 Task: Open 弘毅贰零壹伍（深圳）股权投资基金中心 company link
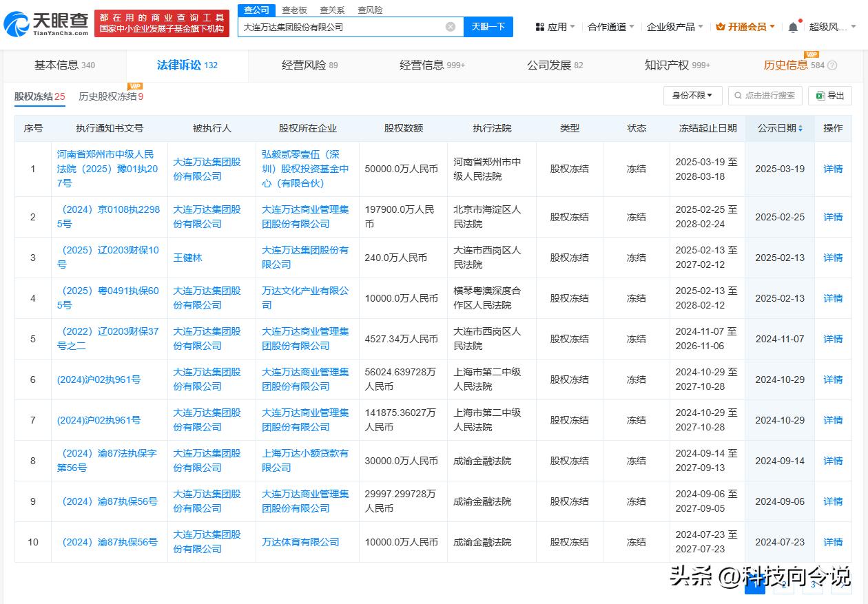(x=306, y=169)
